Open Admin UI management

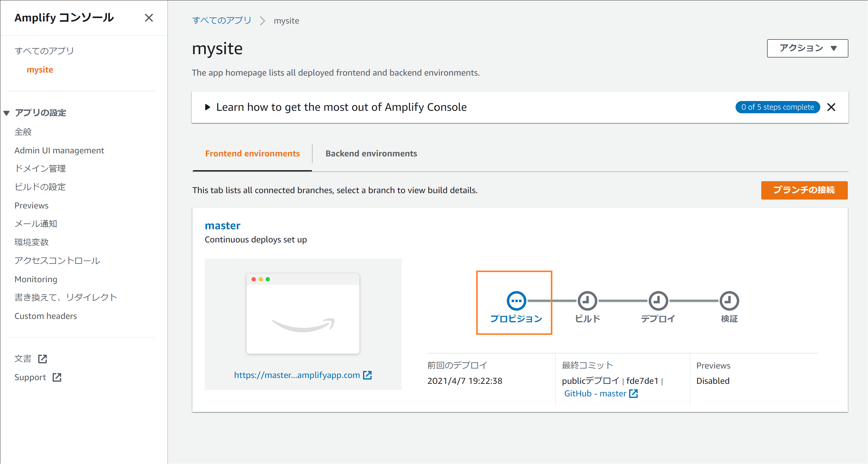coord(59,150)
